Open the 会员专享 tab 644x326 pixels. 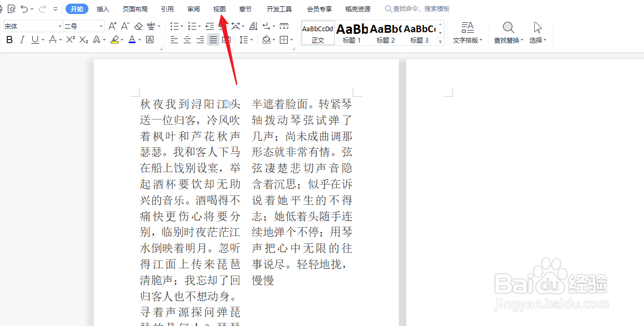(x=319, y=9)
